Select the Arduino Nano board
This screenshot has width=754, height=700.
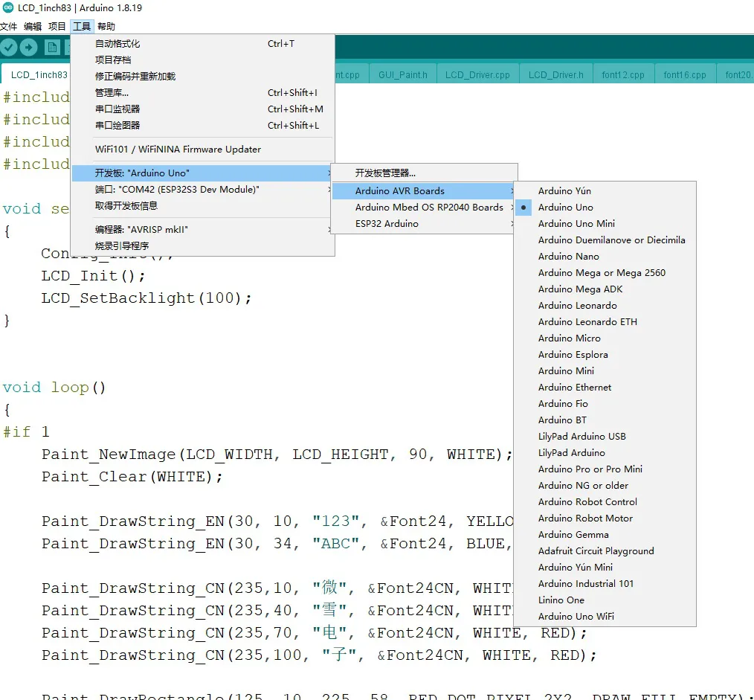point(605,257)
